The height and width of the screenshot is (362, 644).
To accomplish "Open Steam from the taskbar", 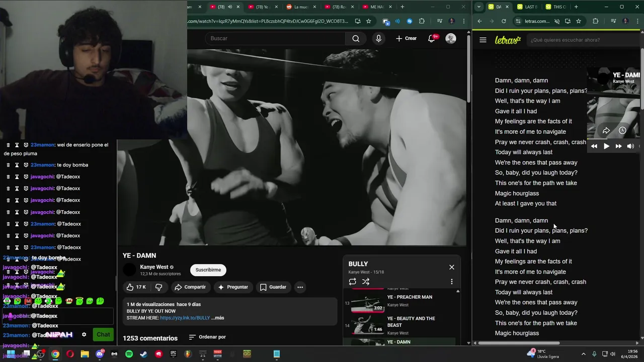I will pos(143,354).
